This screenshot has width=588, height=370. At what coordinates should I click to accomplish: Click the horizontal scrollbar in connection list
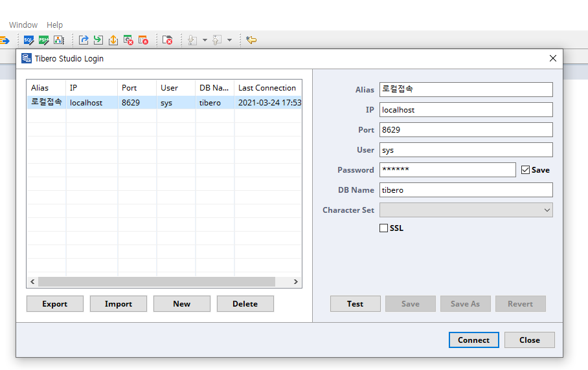pos(157,281)
